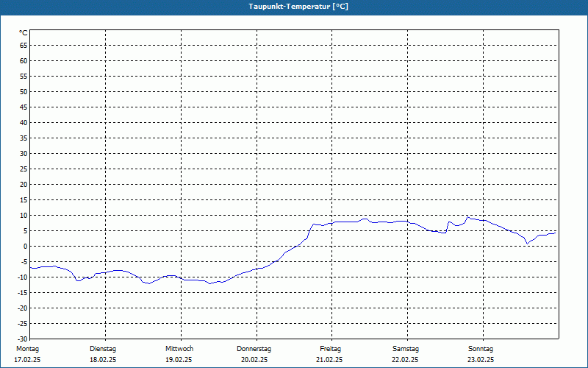Screen dimensions: 588x368
Task: Click the Sonntag day label
Action: pyautogui.click(x=481, y=349)
